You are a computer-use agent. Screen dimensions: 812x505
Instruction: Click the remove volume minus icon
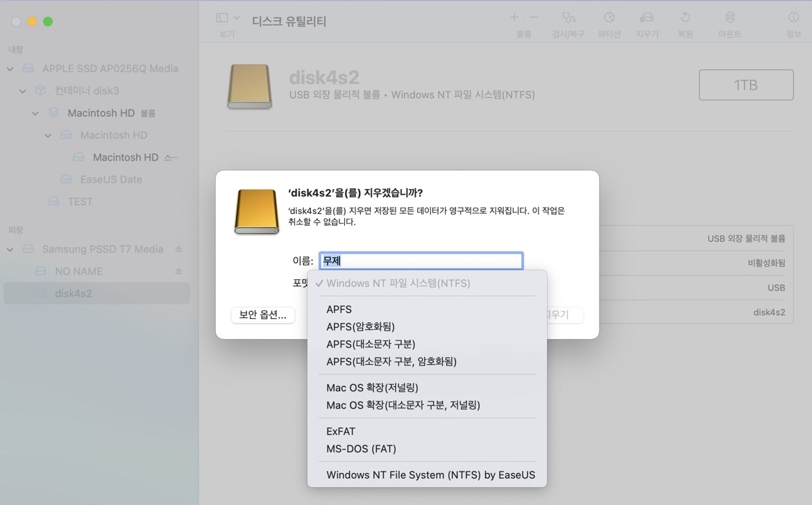tap(534, 17)
